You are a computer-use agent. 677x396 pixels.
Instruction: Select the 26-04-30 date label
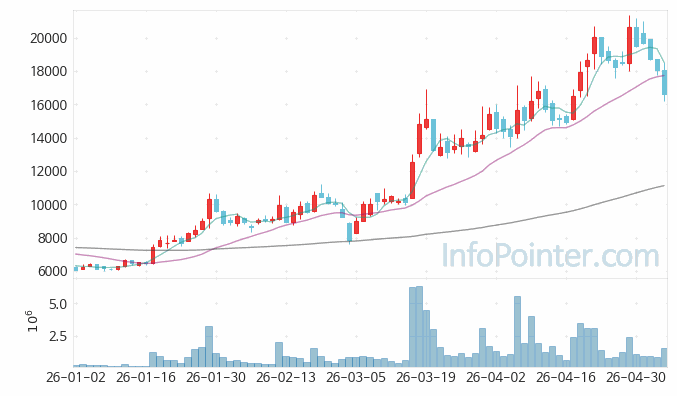coord(636,377)
